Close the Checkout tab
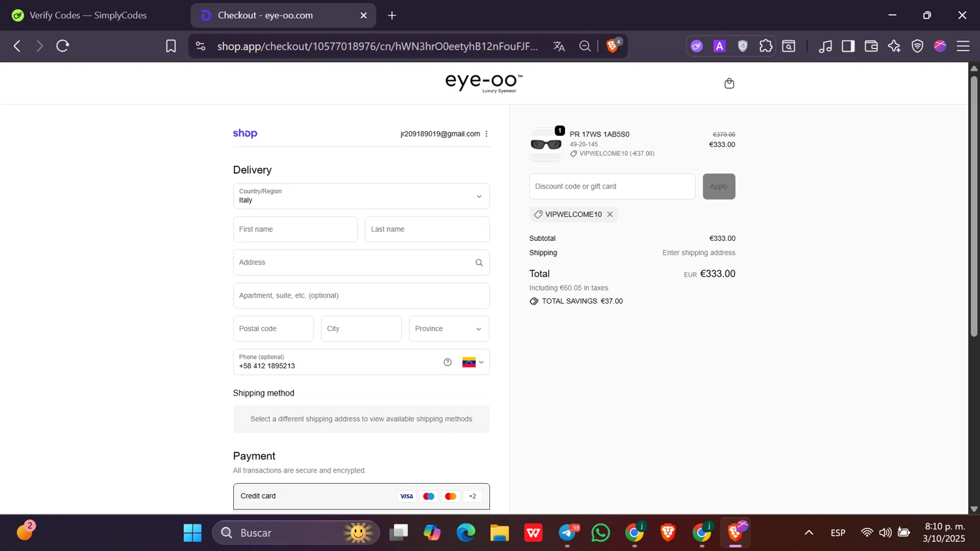The width and height of the screenshot is (980, 551). [364, 15]
